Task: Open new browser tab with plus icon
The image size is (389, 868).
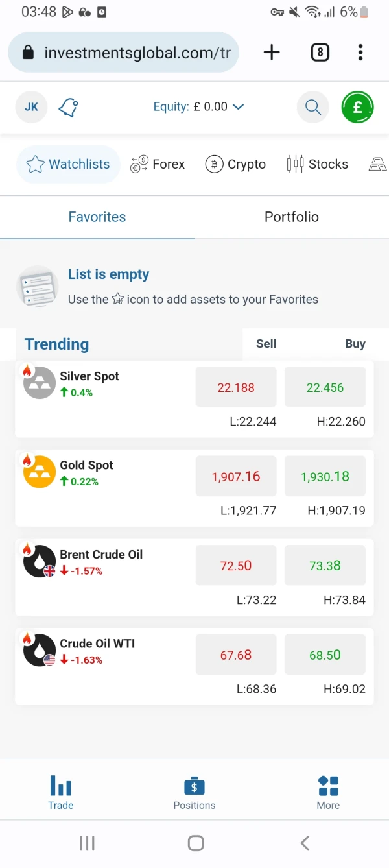Action: [x=272, y=53]
